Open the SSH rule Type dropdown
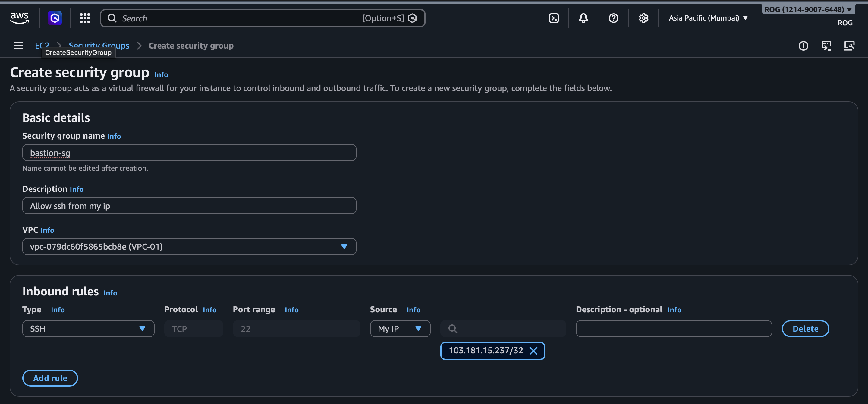 tap(88, 329)
